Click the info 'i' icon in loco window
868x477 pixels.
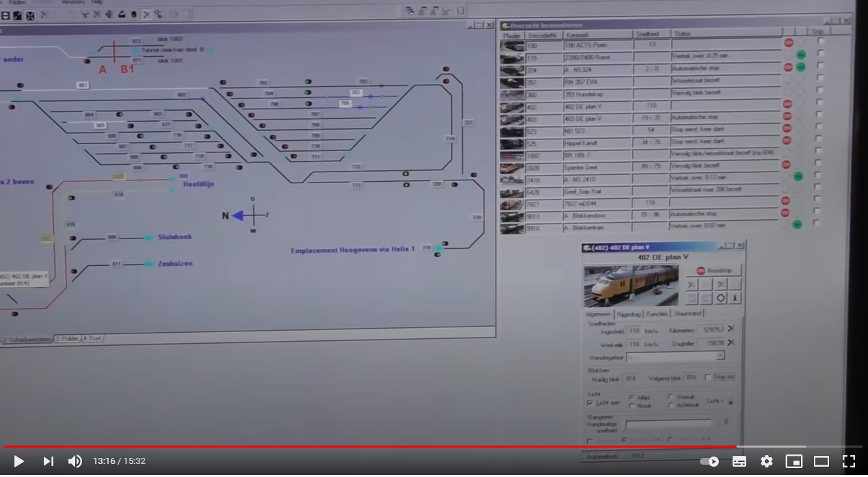tap(735, 298)
